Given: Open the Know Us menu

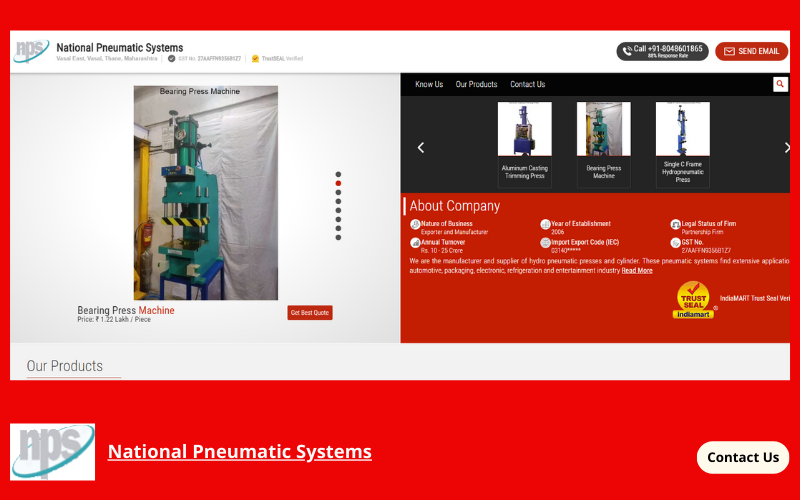Looking at the screenshot, I should coord(429,84).
